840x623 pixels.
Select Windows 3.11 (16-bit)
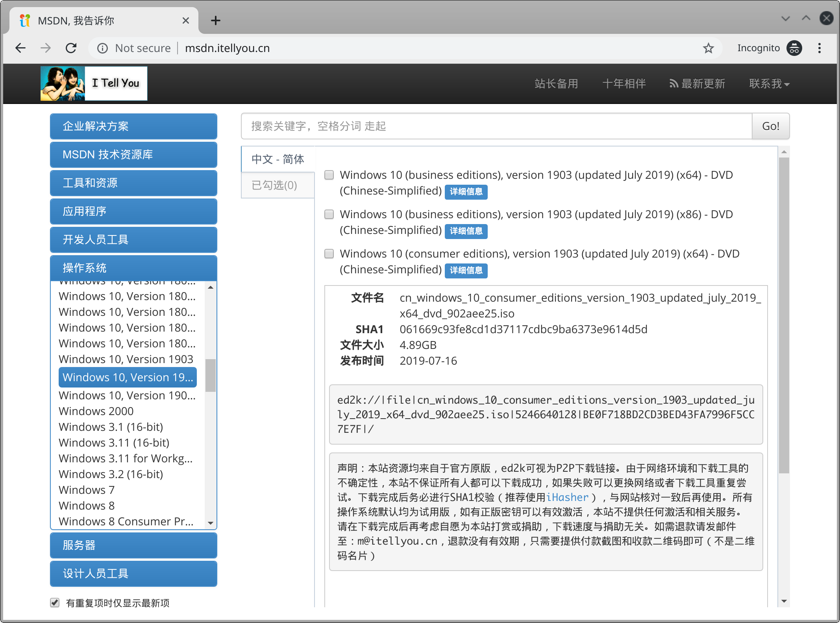coord(114,443)
